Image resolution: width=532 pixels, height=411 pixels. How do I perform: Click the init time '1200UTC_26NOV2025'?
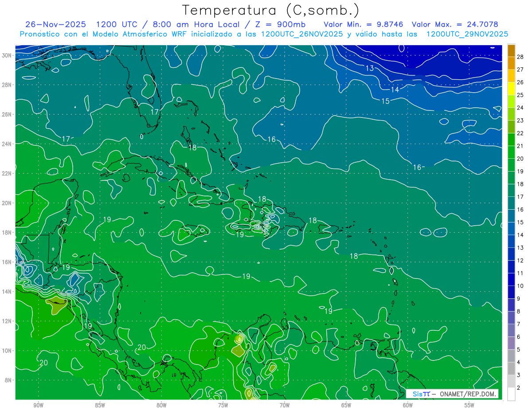301,34
